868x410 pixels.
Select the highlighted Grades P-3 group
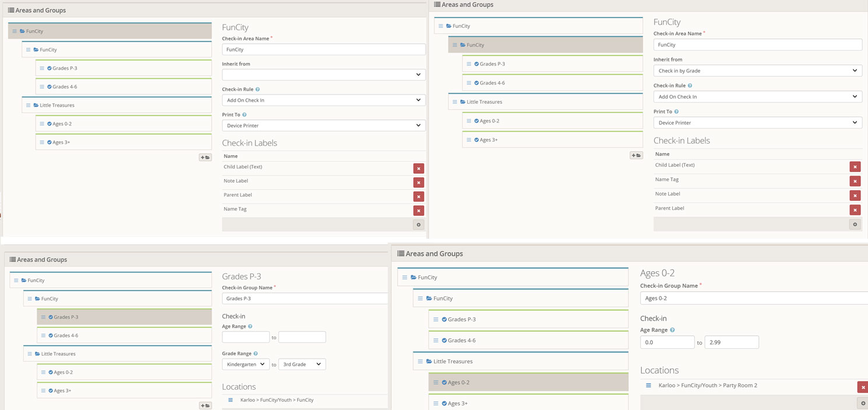click(124, 317)
